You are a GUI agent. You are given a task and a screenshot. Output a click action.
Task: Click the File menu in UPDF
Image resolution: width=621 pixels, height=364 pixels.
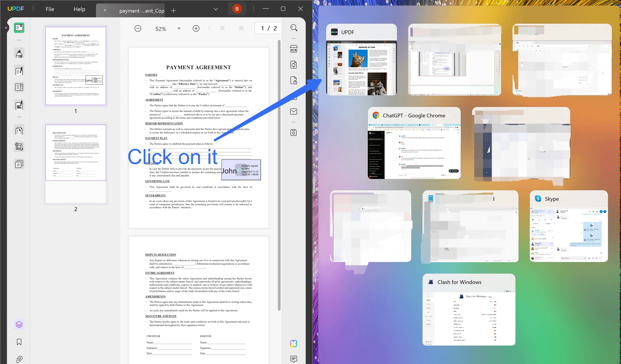tap(50, 9)
